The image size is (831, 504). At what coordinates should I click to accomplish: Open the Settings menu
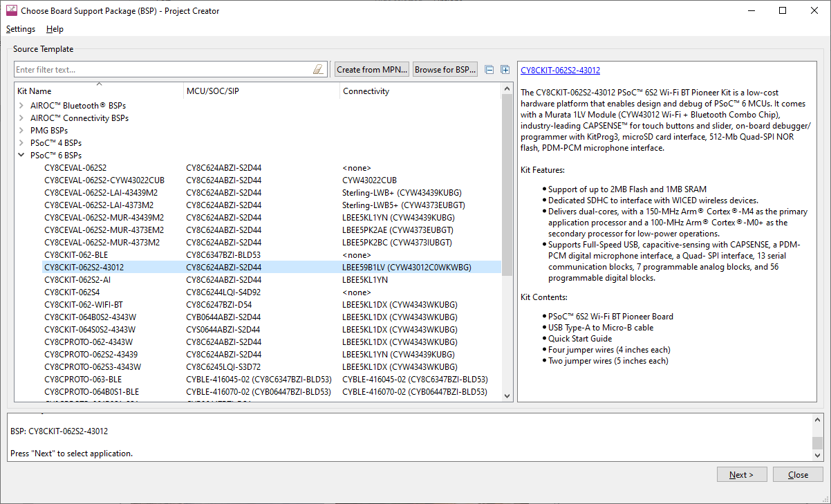[21, 29]
